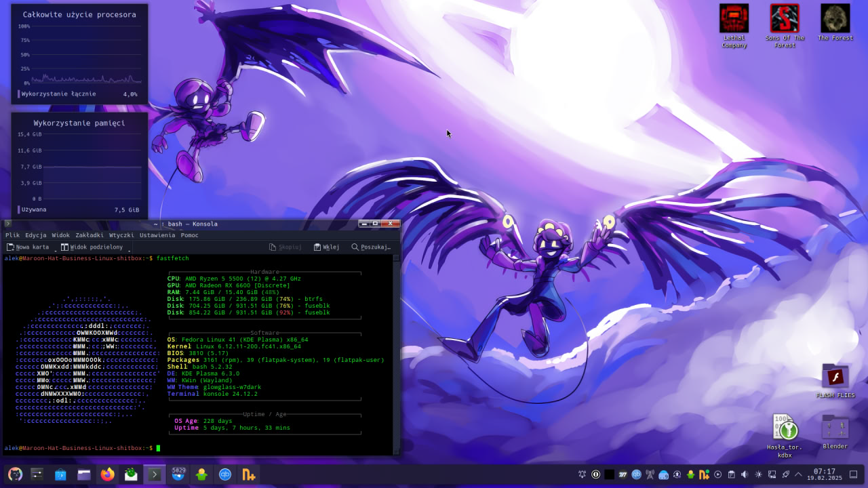Image resolution: width=868 pixels, height=488 pixels.
Task: Click the Skopiuj toolbar button
Action: pos(285,247)
